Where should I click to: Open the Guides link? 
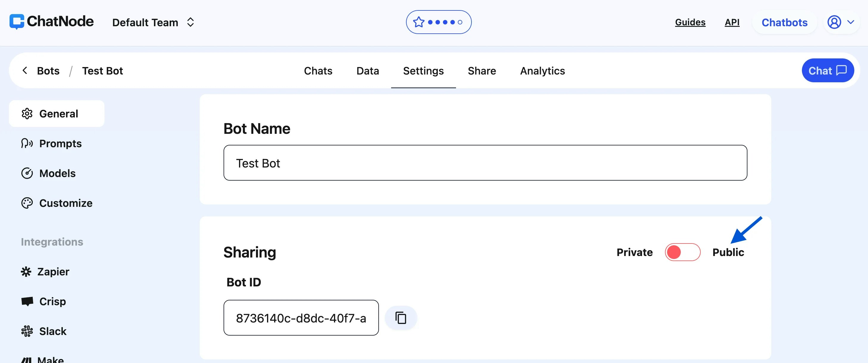click(x=690, y=22)
